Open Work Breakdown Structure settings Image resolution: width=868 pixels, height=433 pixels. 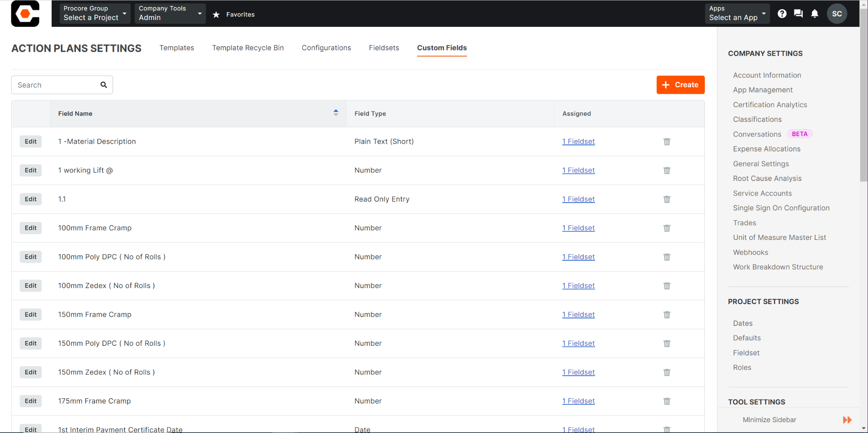[778, 267]
